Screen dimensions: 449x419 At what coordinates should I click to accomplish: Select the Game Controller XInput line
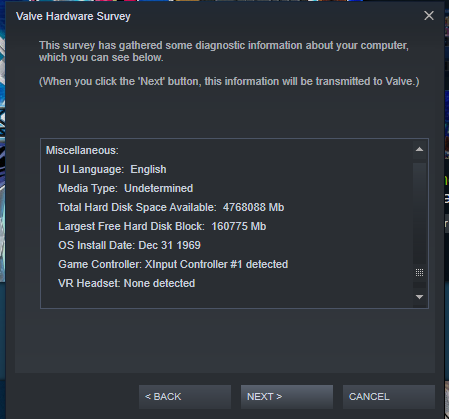click(x=173, y=264)
